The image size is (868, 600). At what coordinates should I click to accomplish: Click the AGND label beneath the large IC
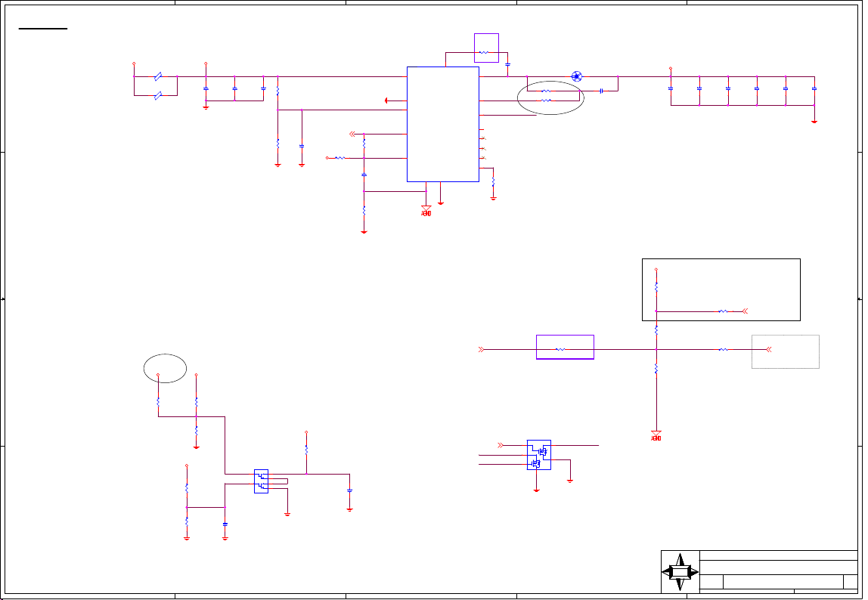(x=426, y=214)
